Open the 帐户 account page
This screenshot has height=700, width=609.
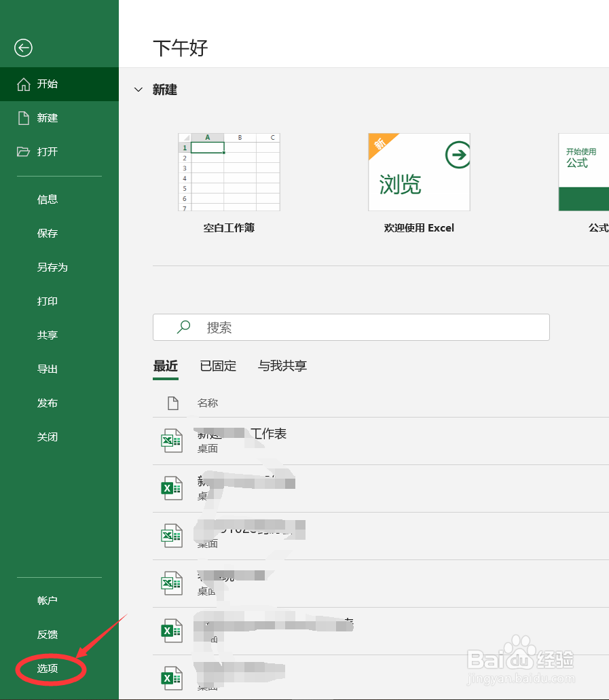pos(48,600)
